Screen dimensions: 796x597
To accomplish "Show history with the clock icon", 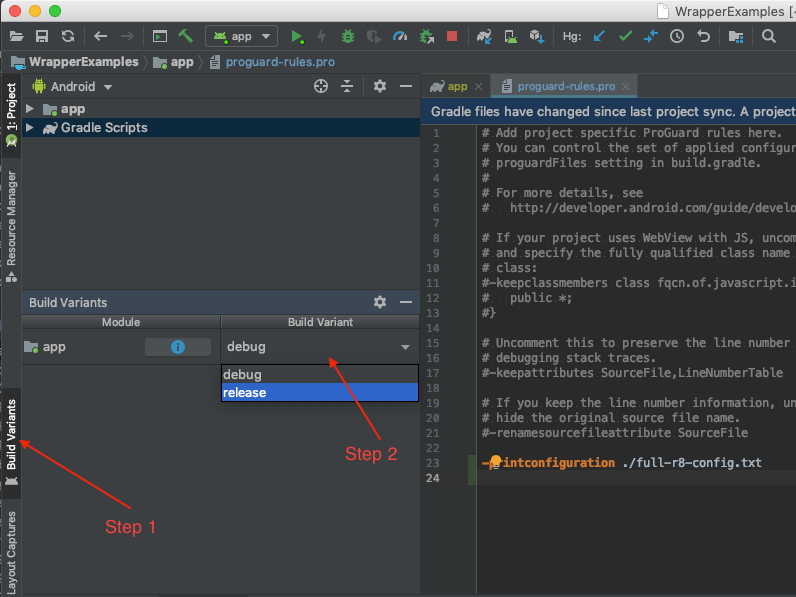I will (677, 37).
